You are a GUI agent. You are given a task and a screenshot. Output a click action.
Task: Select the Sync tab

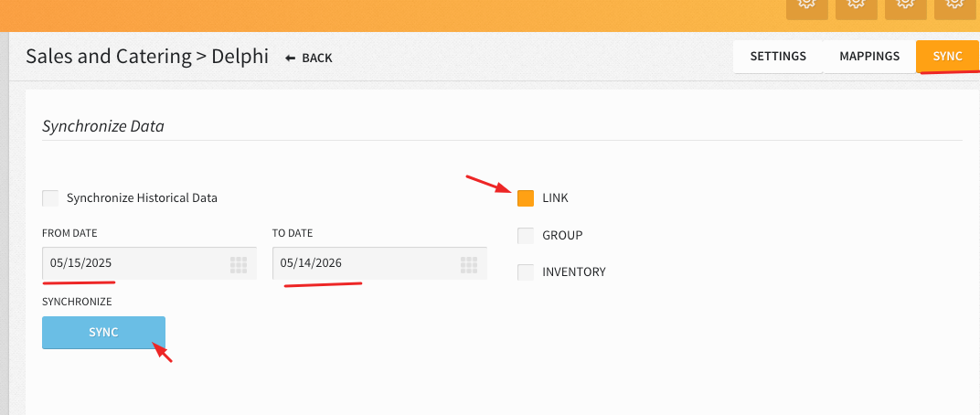[947, 57]
